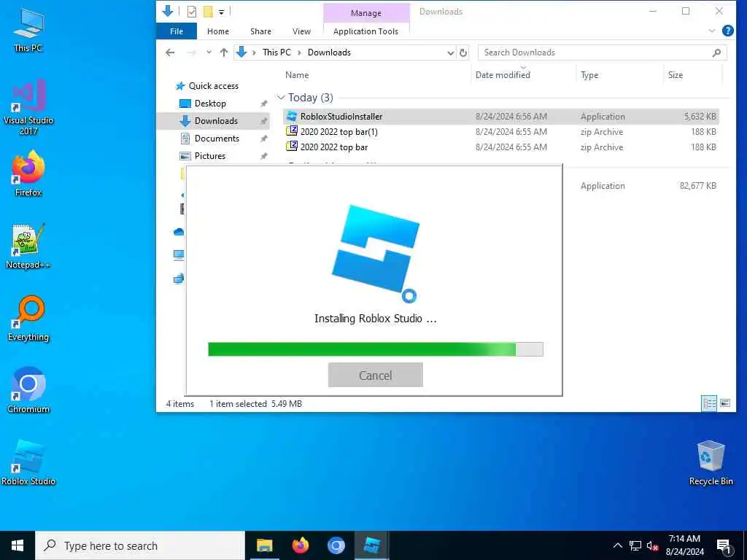Cancel the Roblox Studio installation
Viewport: 747px width, 560px height.
pyautogui.click(x=376, y=375)
